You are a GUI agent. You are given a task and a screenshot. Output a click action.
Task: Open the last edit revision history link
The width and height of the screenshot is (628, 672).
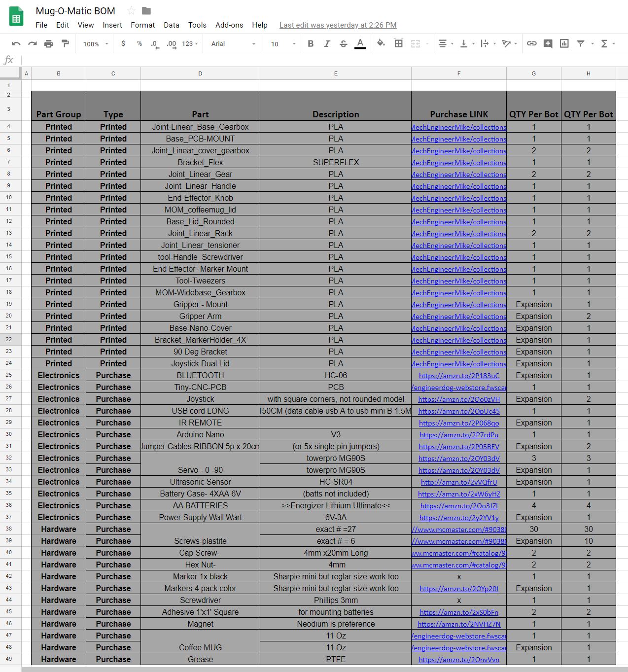click(338, 25)
